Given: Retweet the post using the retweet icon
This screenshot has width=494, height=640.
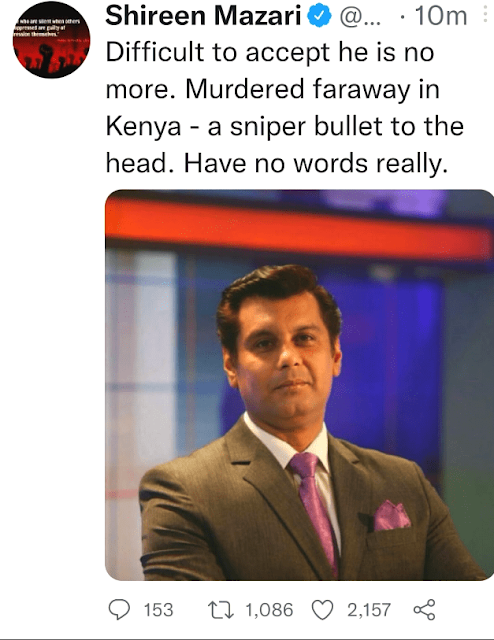Looking at the screenshot, I should click(221, 610).
